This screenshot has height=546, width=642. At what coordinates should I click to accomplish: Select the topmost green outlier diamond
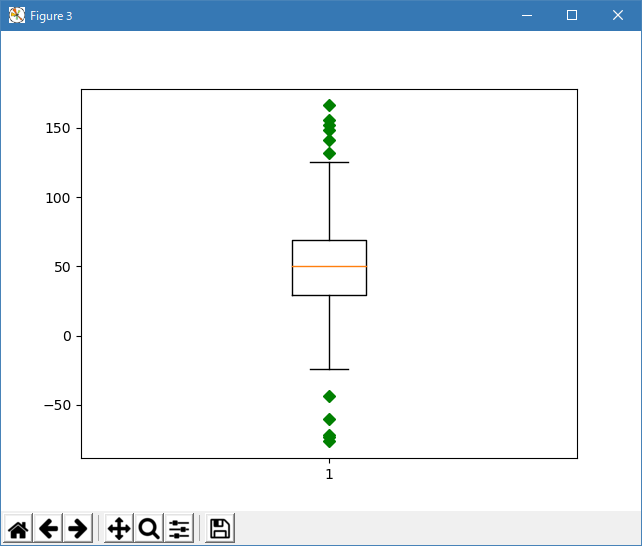pyautogui.click(x=329, y=105)
